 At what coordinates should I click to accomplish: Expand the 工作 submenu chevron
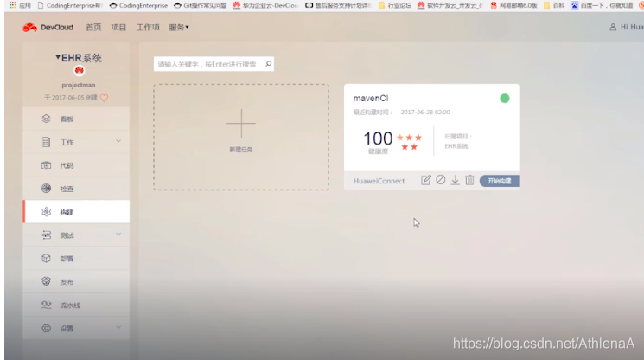tap(118, 141)
